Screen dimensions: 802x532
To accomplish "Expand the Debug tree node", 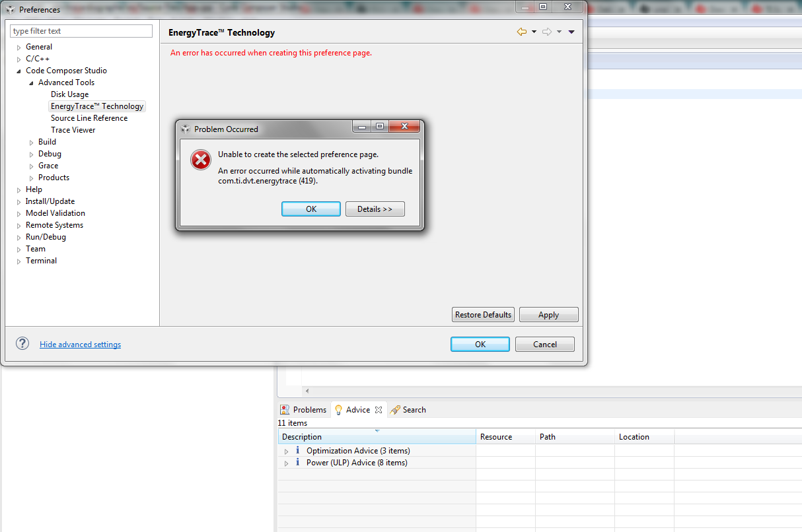I will coord(32,154).
